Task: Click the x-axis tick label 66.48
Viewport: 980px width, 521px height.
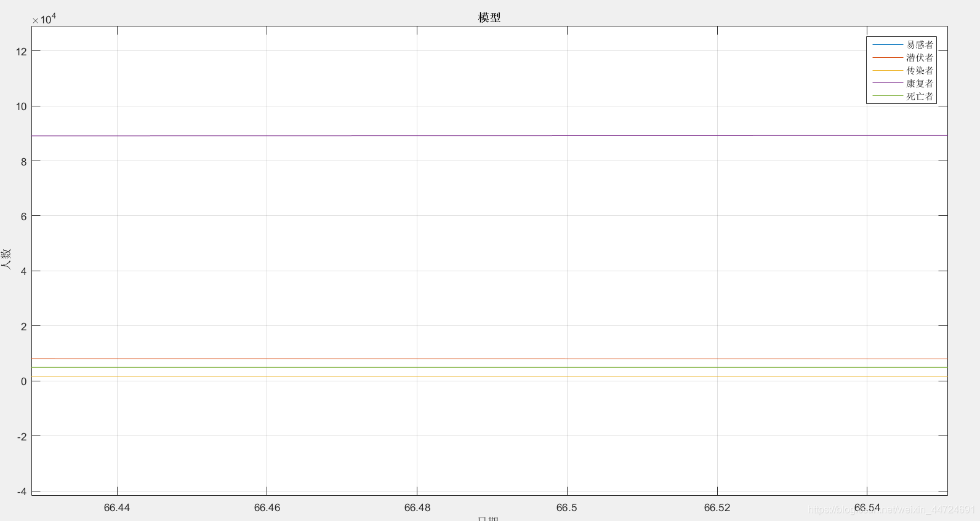Action: click(417, 507)
